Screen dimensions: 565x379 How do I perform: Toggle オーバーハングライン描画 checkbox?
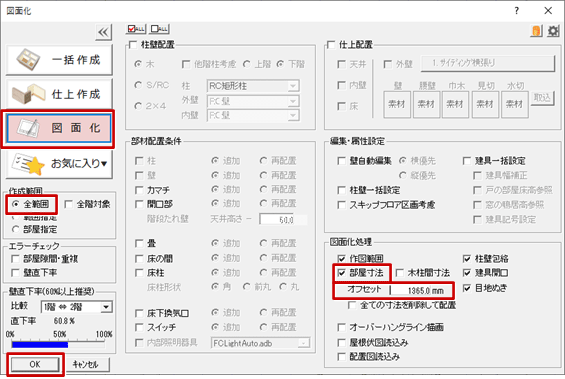(342, 327)
